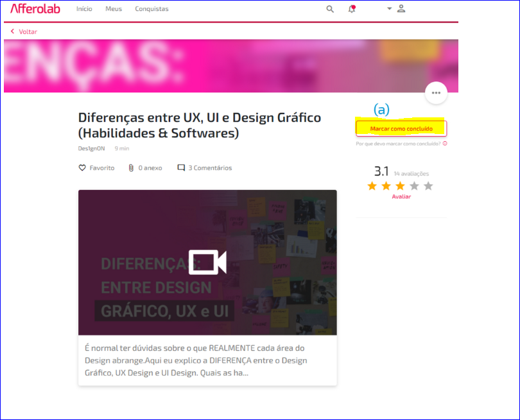Open the Meus menu

[114, 9]
